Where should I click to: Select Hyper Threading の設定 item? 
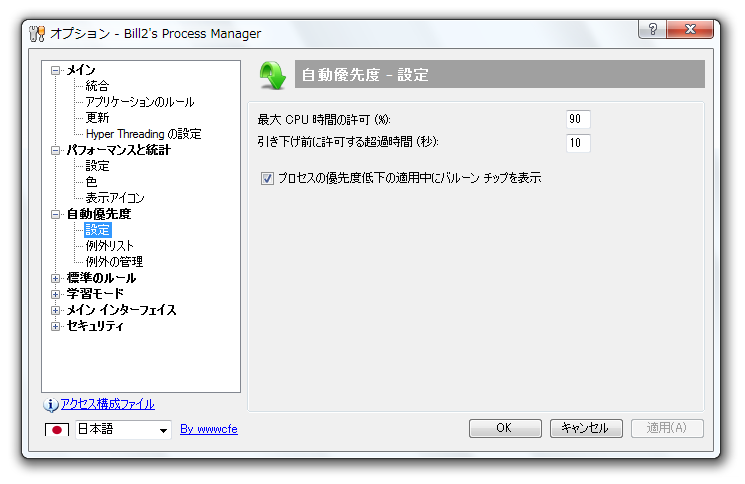[x=143, y=134]
